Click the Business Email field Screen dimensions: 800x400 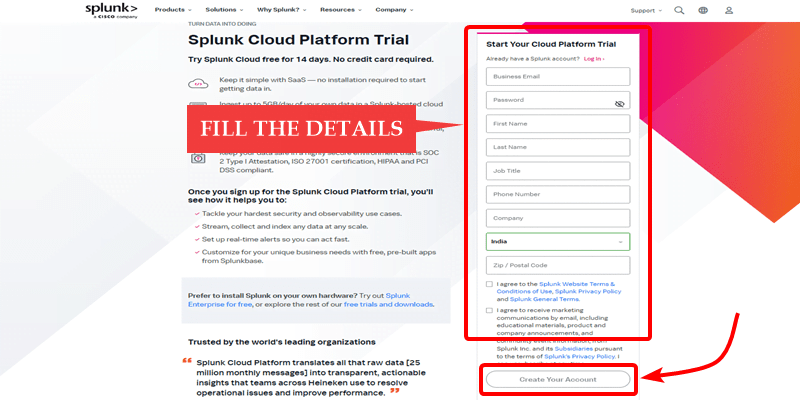pos(558,77)
